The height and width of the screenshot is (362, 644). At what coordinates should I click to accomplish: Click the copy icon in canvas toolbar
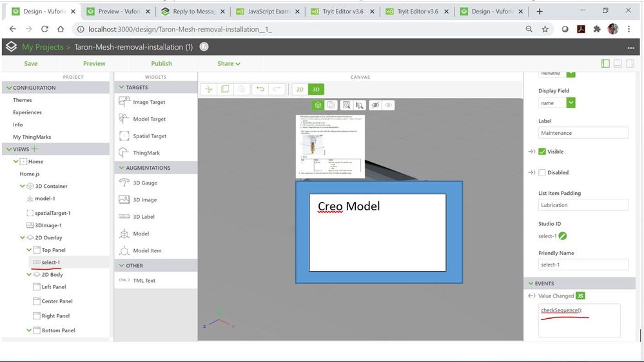(225, 89)
